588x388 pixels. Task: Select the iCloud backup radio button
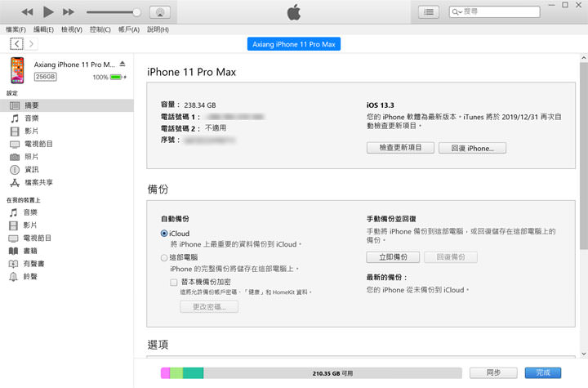tap(164, 234)
